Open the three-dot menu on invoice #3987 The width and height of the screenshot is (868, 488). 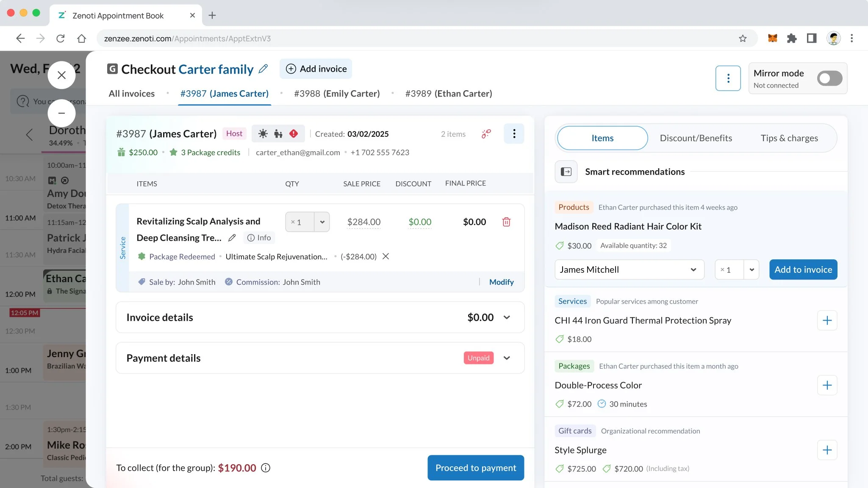(514, 134)
